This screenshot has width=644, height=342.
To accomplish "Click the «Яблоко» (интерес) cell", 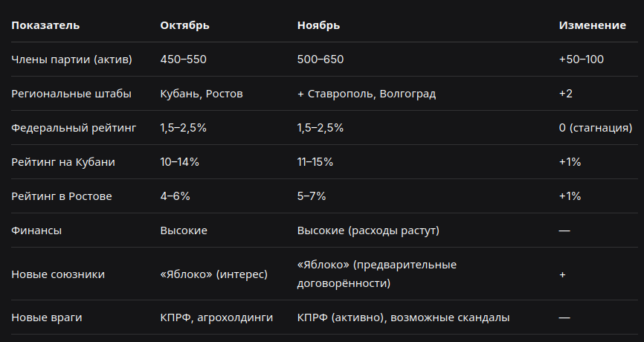I will pyautogui.click(x=213, y=274).
